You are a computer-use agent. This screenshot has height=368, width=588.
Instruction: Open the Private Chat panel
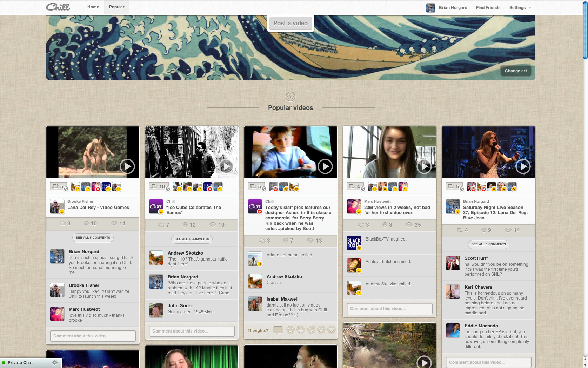tap(20, 363)
